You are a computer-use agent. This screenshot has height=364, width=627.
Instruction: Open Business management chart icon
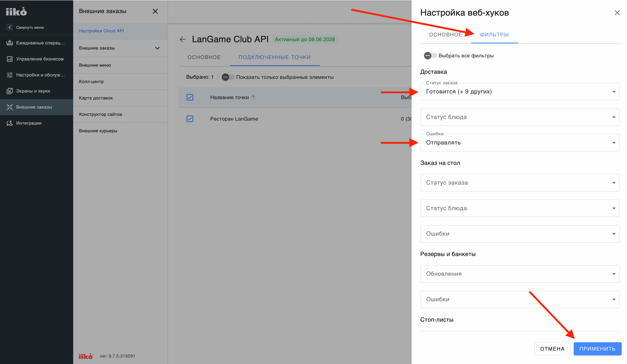(10, 59)
